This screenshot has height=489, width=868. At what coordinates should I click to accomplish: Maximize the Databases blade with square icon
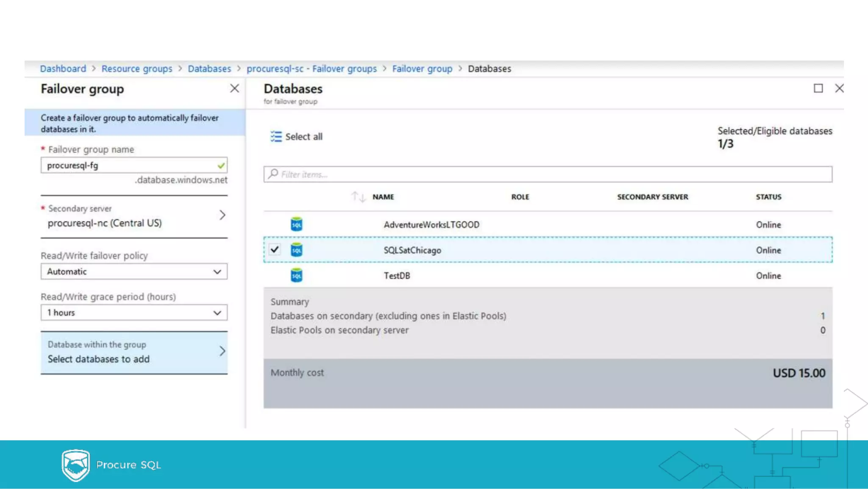pos(818,88)
